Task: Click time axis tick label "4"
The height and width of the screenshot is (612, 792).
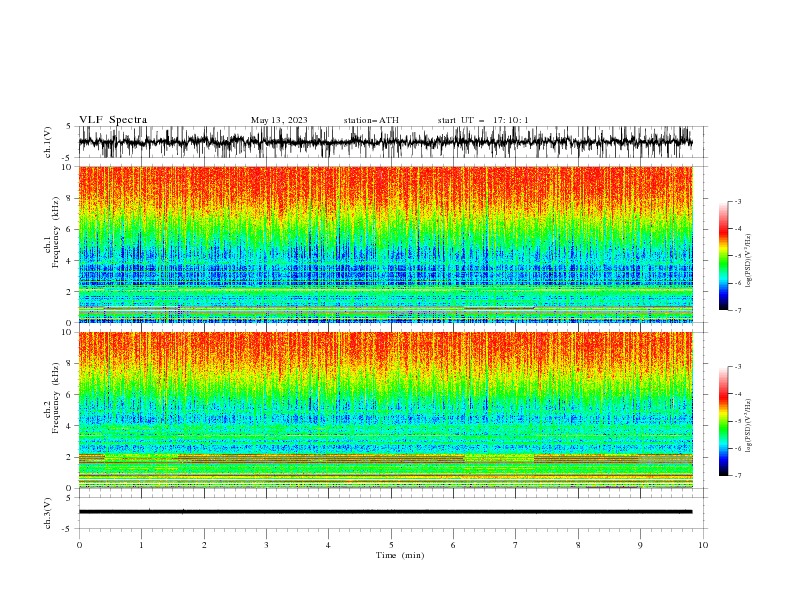Action: click(x=329, y=545)
